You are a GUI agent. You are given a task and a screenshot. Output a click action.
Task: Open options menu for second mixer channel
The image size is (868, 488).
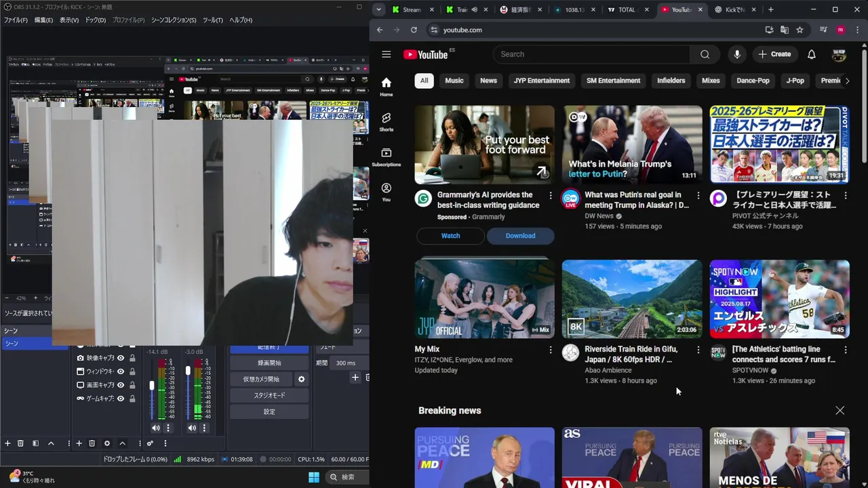(x=204, y=428)
